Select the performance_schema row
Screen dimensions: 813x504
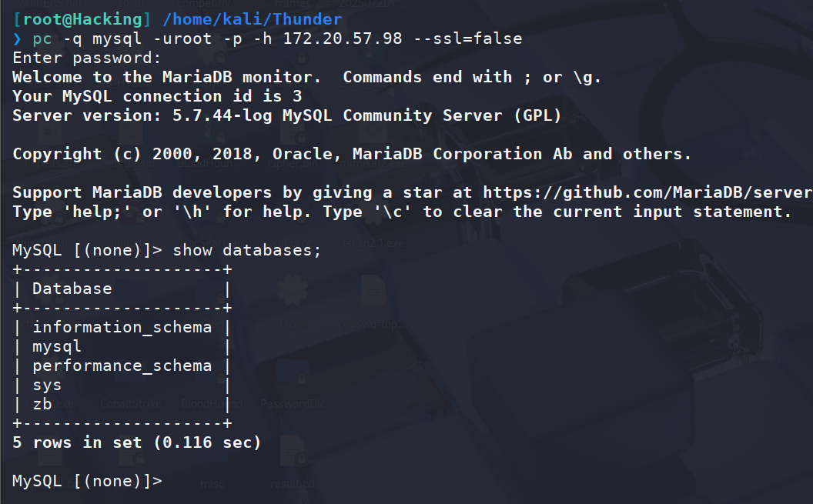[x=122, y=365]
